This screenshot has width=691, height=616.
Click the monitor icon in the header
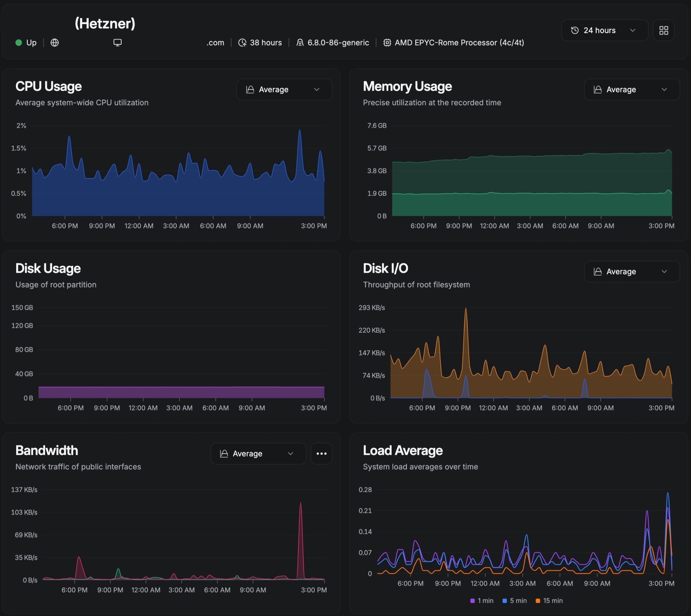pos(118,43)
